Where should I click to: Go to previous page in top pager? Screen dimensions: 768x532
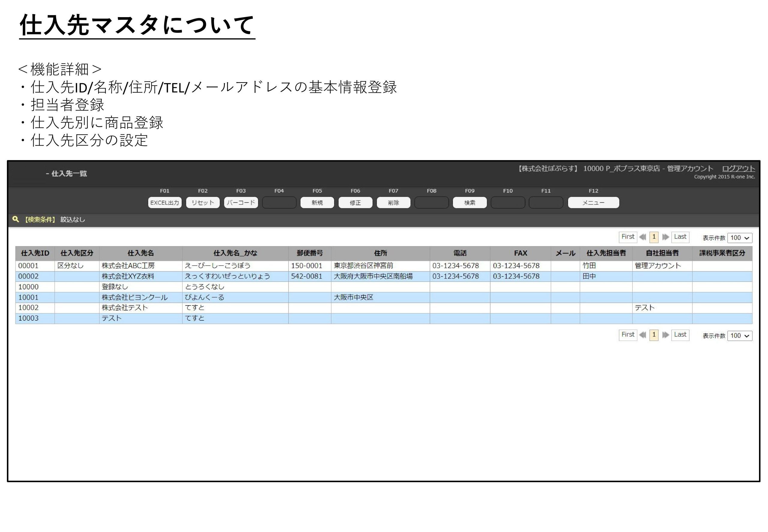click(643, 237)
